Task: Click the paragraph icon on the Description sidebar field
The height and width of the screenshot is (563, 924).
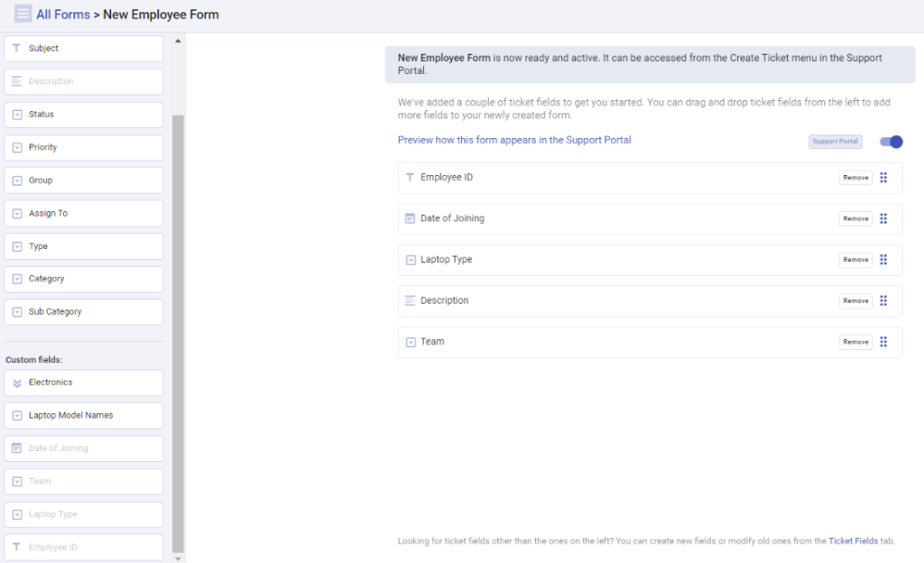Action: click(18, 81)
